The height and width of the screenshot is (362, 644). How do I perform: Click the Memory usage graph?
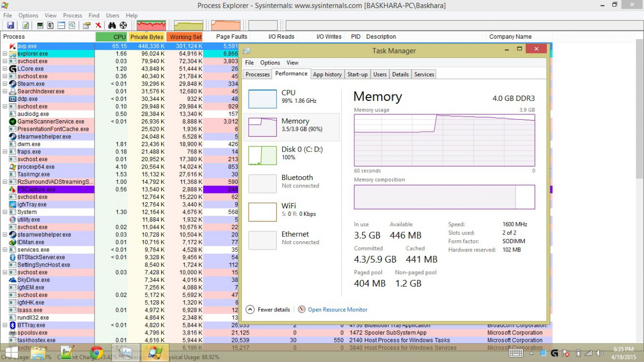(444, 140)
